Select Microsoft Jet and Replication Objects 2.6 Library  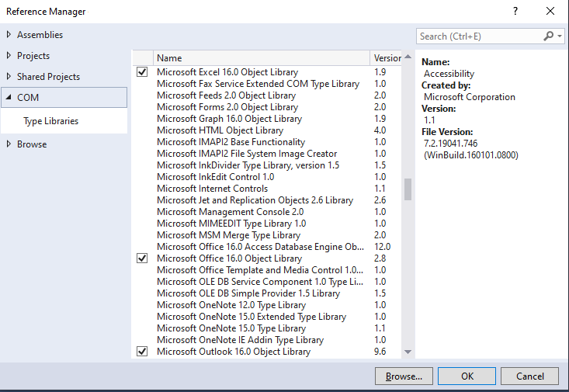point(266,200)
